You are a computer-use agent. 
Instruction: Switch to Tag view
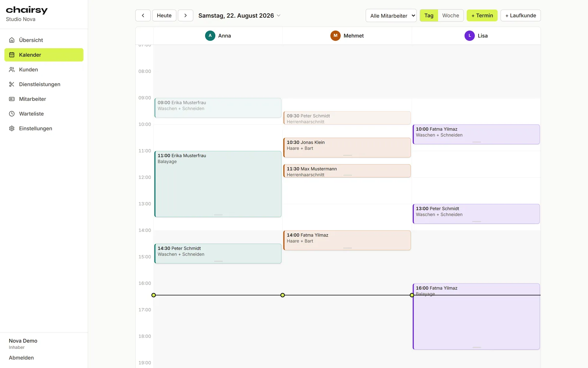click(429, 15)
